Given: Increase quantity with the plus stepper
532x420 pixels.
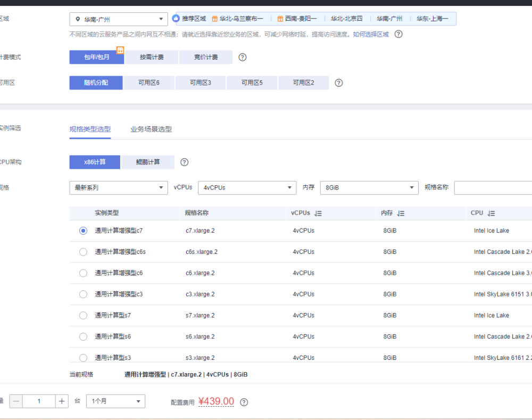Looking at the screenshot, I should pos(62,401).
